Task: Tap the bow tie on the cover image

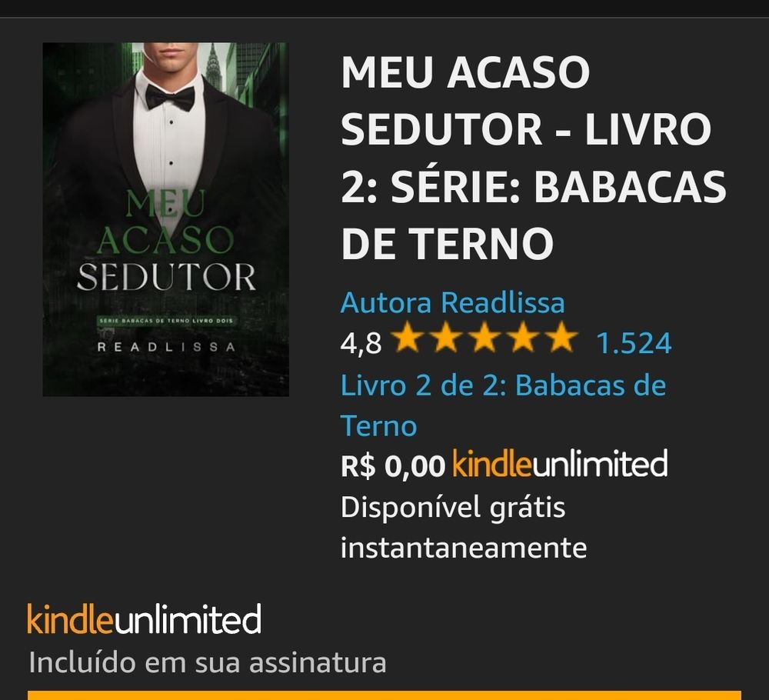Action: pyautogui.click(x=170, y=97)
